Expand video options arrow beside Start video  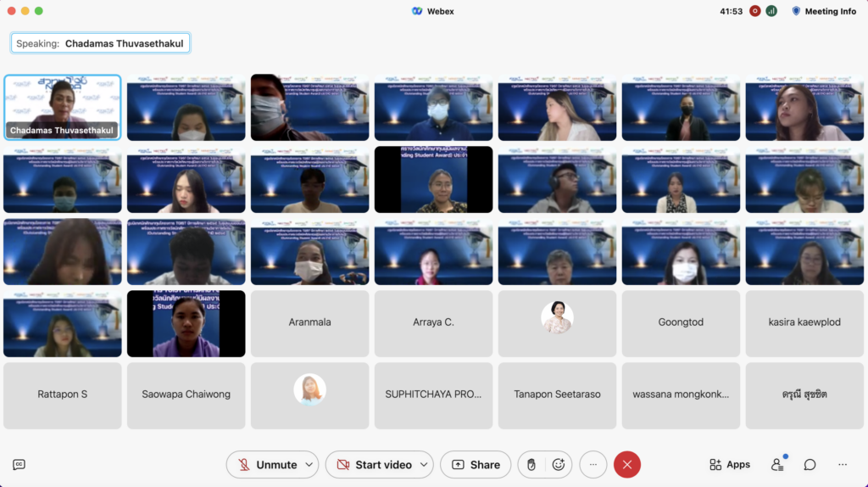click(x=424, y=465)
